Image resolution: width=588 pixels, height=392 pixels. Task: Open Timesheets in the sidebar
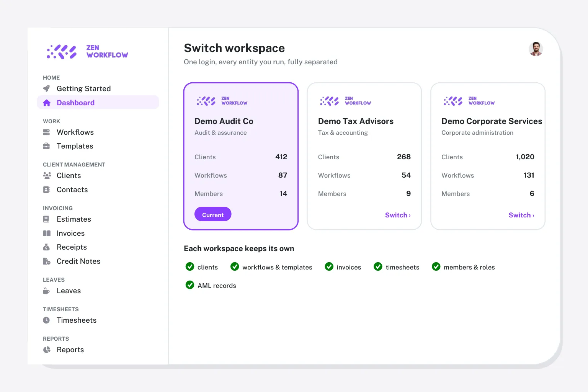pos(98,320)
